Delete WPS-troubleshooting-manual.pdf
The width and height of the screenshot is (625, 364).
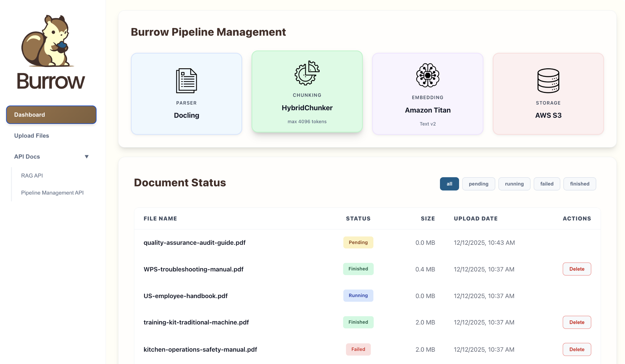click(577, 269)
